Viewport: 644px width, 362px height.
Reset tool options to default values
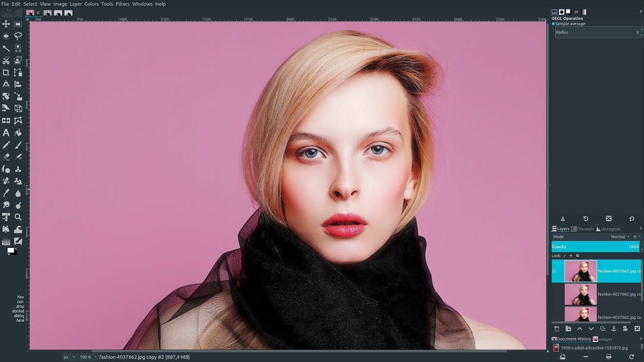[631, 219]
